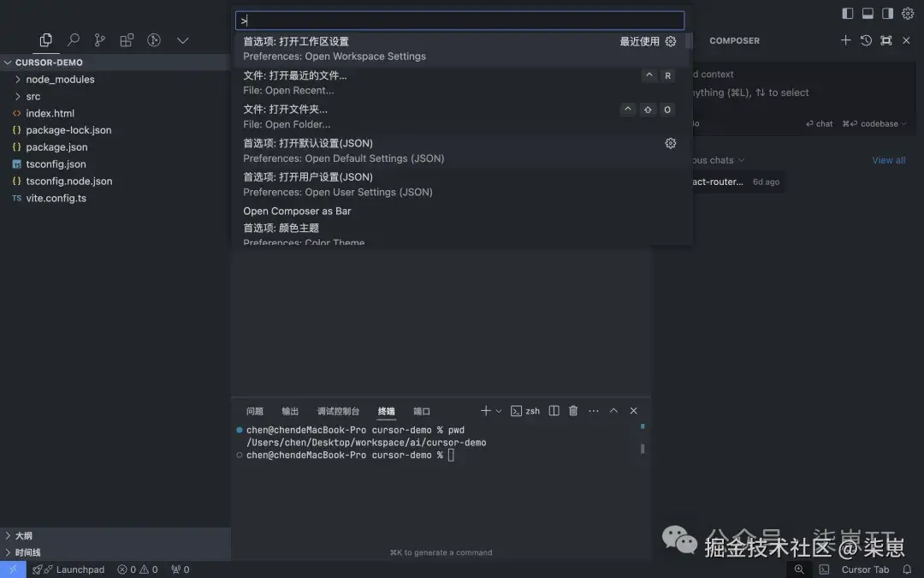Switch to the 调试控制台 tab
This screenshot has width=924, height=578.
[x=338, y=411]
